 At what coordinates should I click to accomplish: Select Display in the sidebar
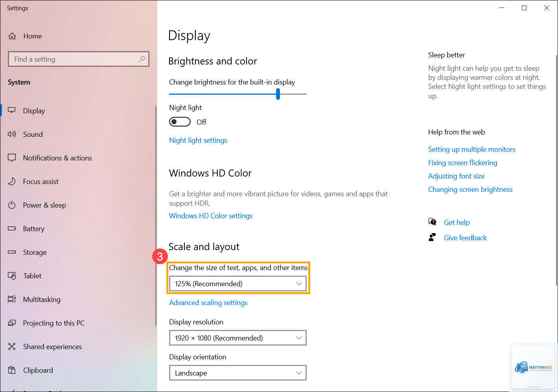(34, 110)
